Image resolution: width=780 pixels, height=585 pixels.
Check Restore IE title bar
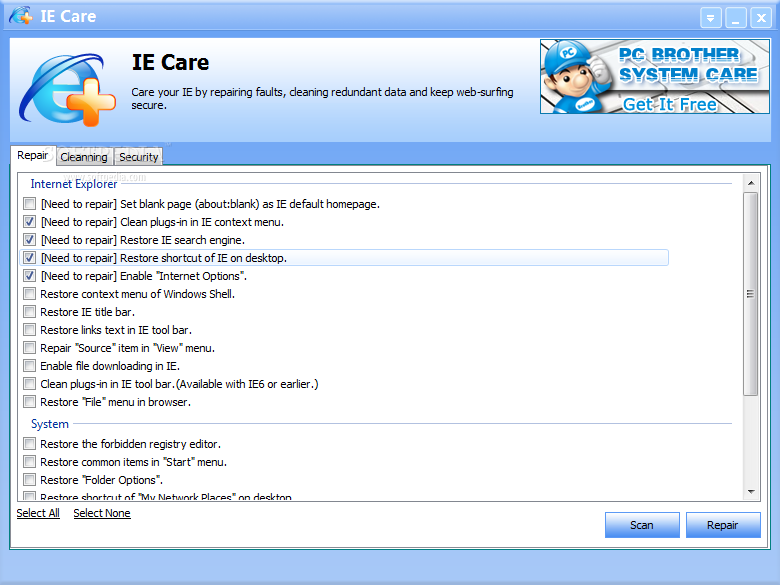pos(29,312)
